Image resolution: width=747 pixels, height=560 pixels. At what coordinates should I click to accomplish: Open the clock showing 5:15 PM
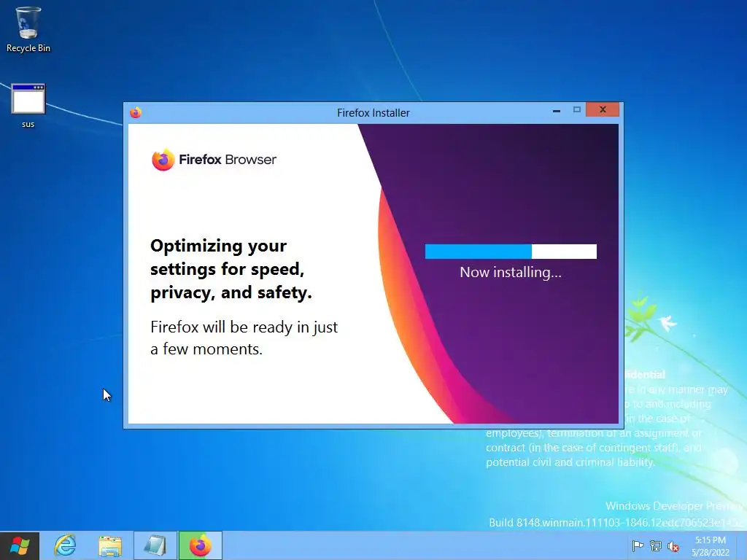tap(710, 540)
